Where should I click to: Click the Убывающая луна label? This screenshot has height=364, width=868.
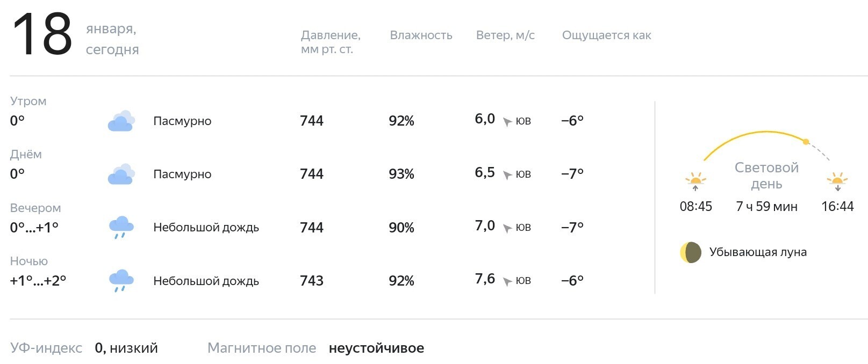coord(758,252)
